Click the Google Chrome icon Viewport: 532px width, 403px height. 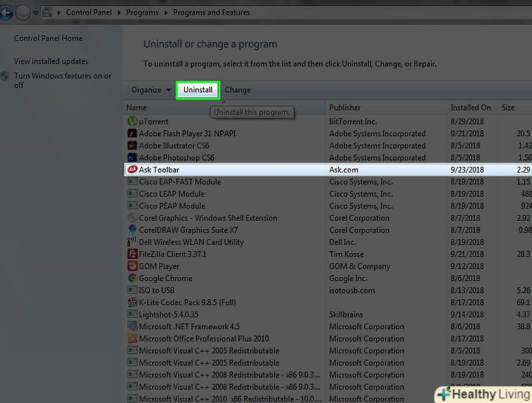coord(132,278)
